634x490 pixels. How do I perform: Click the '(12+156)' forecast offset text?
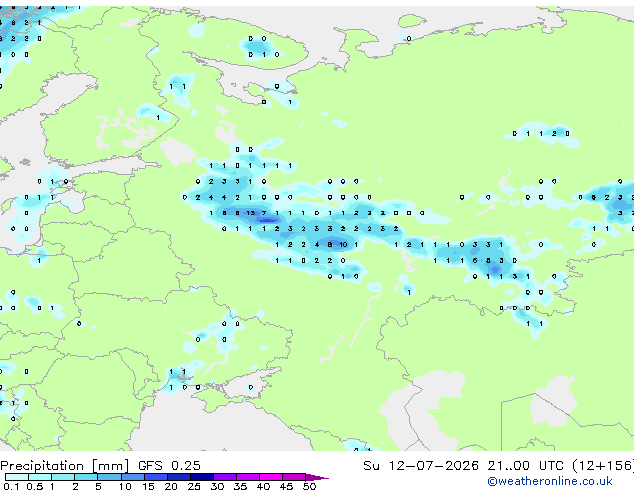pyautogui.click(x=602, y=466)
